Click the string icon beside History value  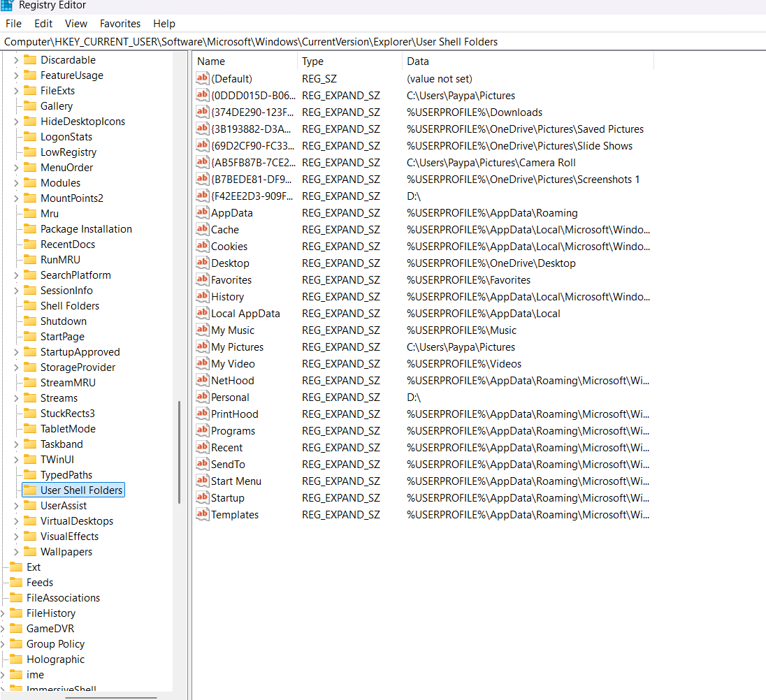coord(202,296)
